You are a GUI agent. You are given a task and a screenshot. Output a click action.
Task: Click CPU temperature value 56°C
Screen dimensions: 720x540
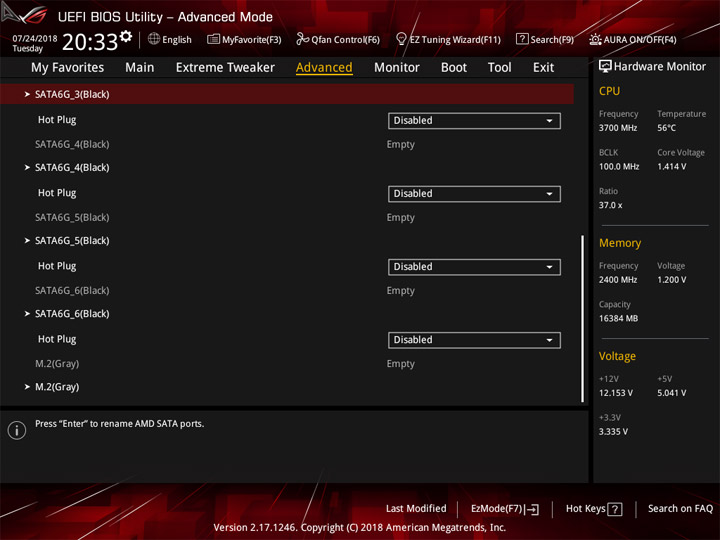click(x=666, y=128)
